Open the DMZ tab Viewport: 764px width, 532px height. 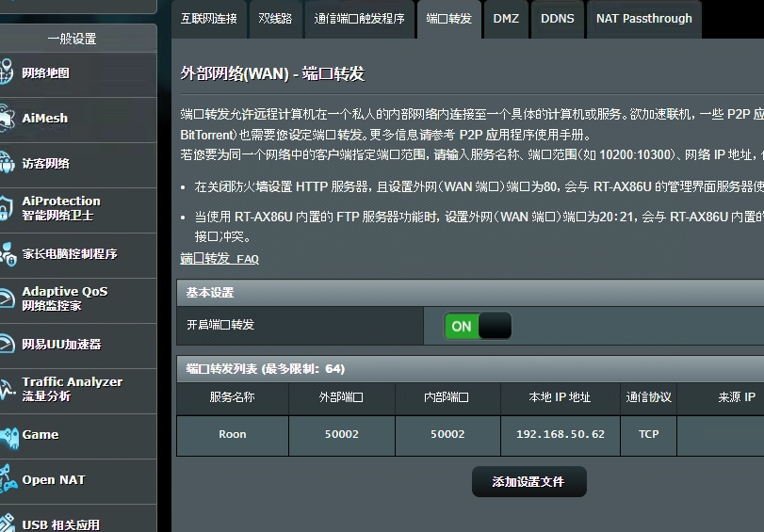click(x=506, y=19)
